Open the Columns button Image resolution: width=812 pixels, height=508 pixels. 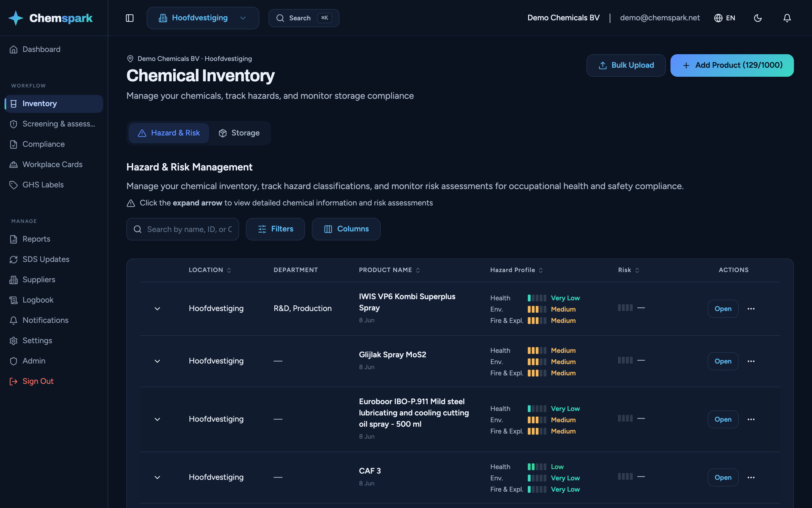[x=346, y=229]
